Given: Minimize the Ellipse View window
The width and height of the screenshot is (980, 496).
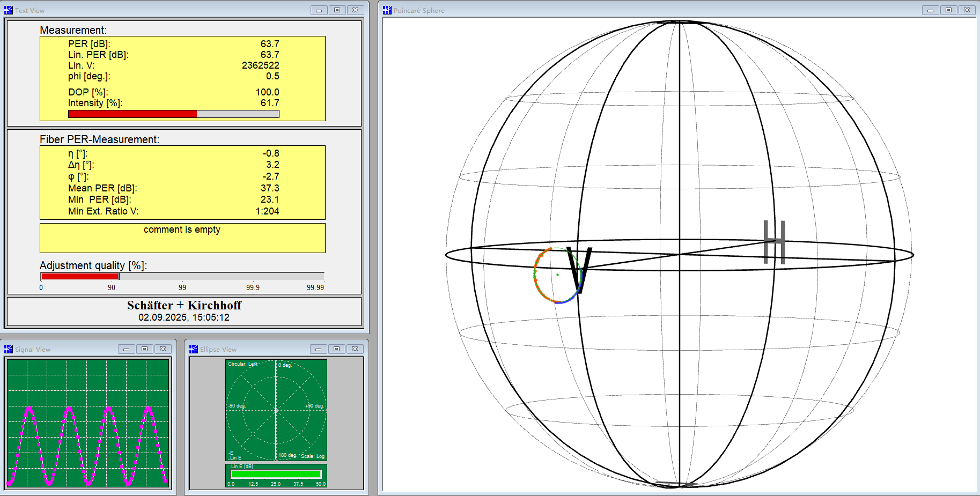Looking at the screenshot, I should pyautogui.click(x=318, y=349).
